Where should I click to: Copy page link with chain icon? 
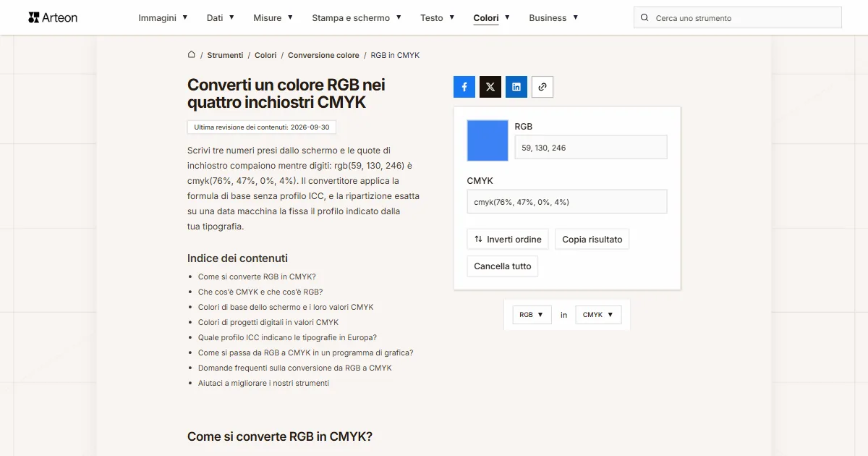[x=542, y=87]
